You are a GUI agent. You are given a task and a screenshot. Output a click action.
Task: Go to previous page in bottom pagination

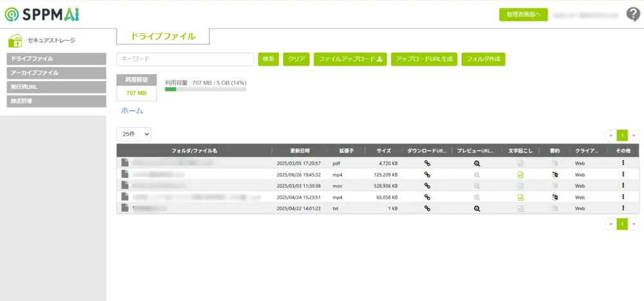[x=611, y=224]
